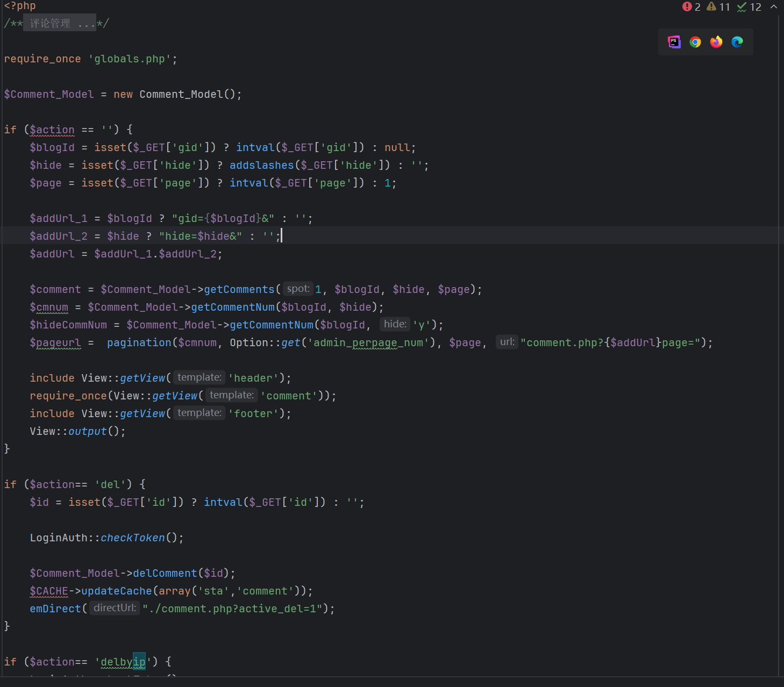Click the 'url:' parameter hint

[507, 342]
